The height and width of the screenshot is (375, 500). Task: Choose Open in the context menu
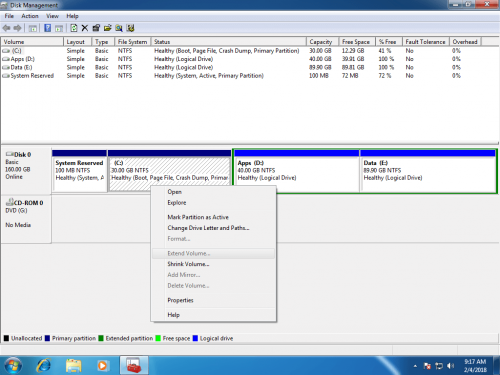click(x=213, y=192)
